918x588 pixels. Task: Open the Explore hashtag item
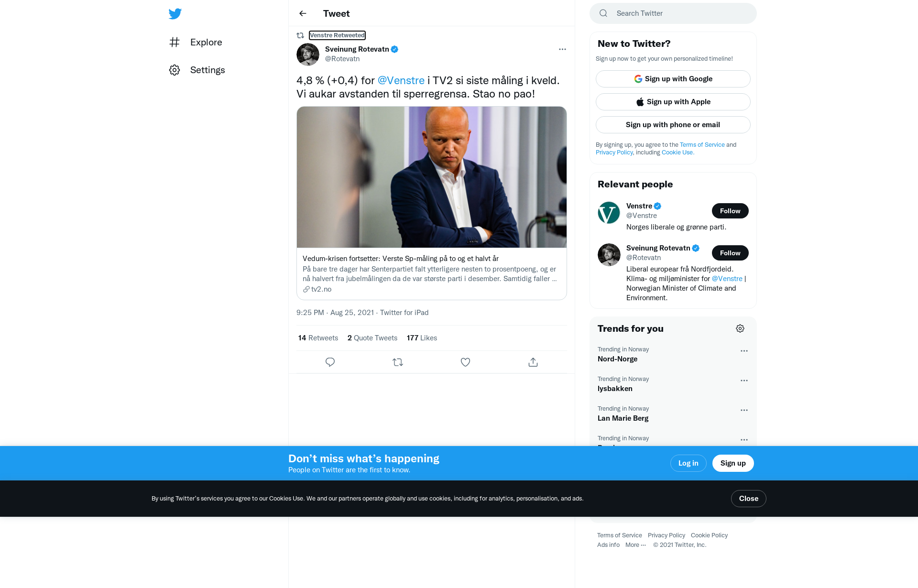[196, 42]
